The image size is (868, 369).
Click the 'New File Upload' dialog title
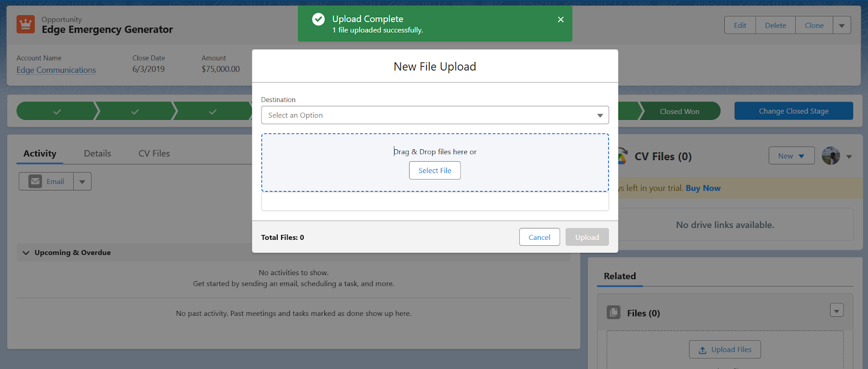click(435, 67)
